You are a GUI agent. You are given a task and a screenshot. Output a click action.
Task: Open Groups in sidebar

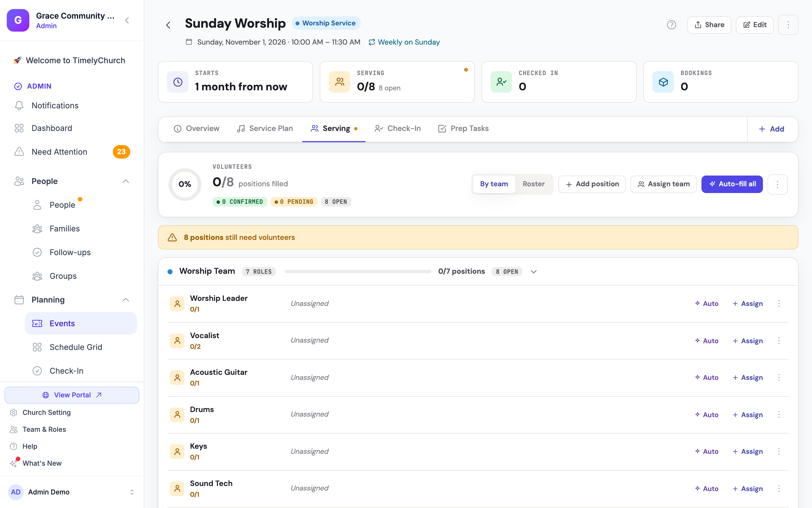pyautogui.click(x=81, y=276)
